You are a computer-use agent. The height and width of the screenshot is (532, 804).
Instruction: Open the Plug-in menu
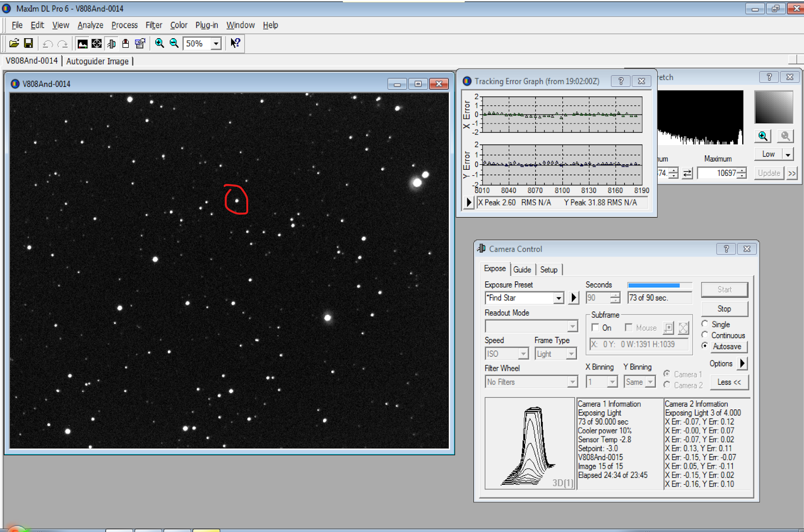(207, 25)
